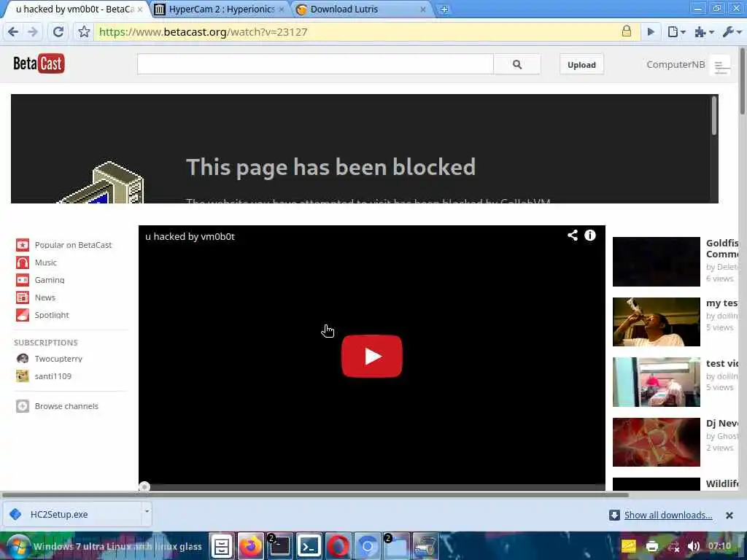Open the account menu icon beside ComputerNB
This screenshot has height=560, width=747.
tap(721, 66)
